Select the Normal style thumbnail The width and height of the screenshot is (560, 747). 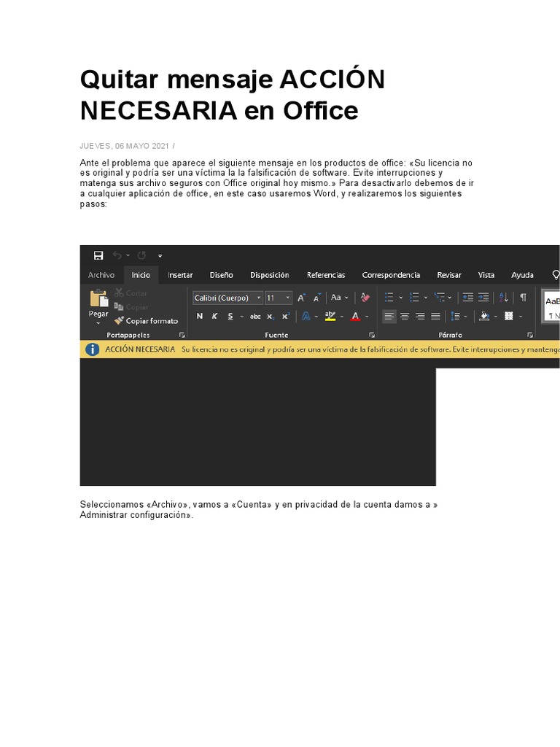pyautogui.click(x=551, y=306)
